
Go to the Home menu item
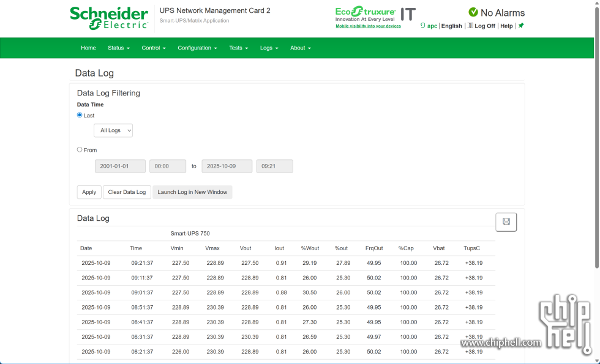point(88,48)
